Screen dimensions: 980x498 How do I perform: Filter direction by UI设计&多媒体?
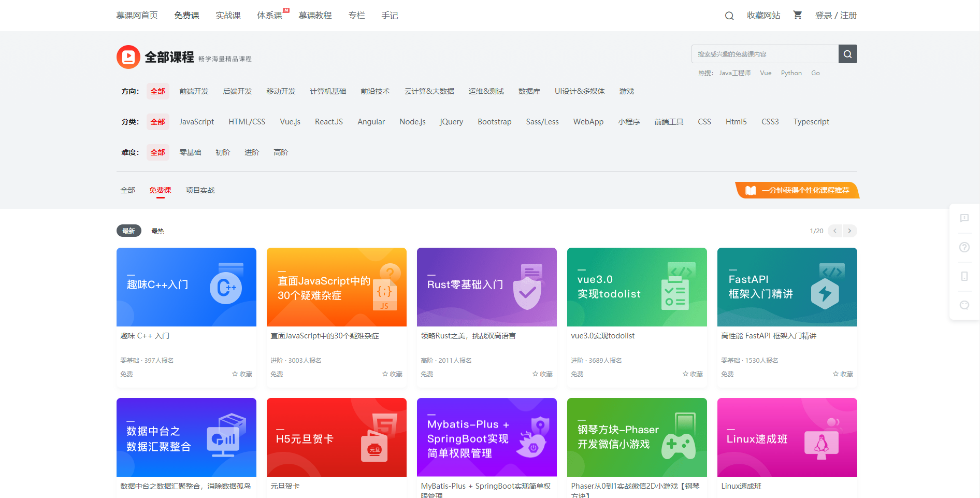click(580, 91)
